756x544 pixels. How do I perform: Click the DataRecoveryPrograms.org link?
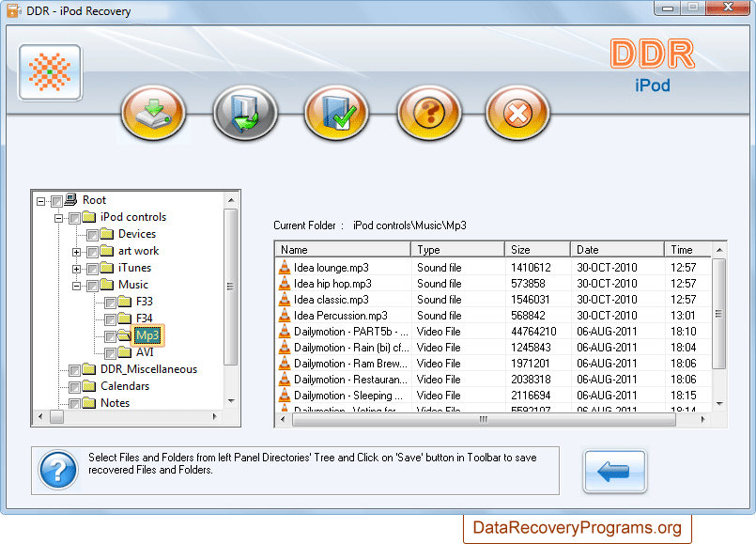[x=578, y=528]
